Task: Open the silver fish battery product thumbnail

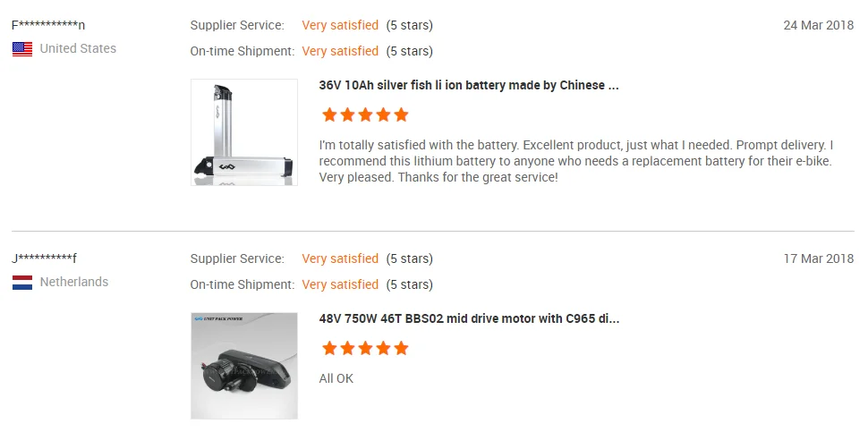Action: pyautogui.click(x=243, y=132)
